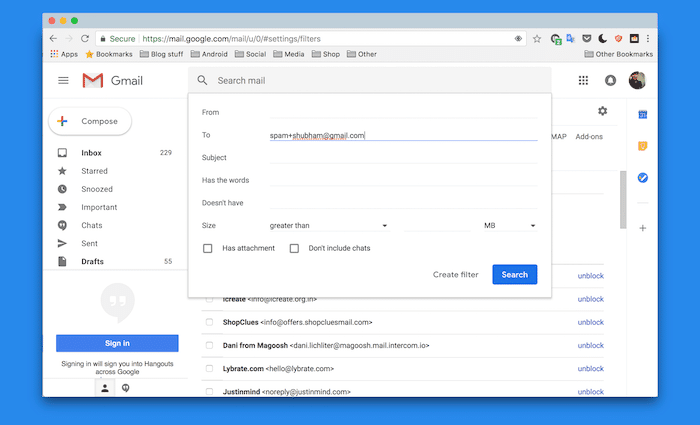
Task: Click the Compose button
Action: pyautogui.click(x=90, y=121)
